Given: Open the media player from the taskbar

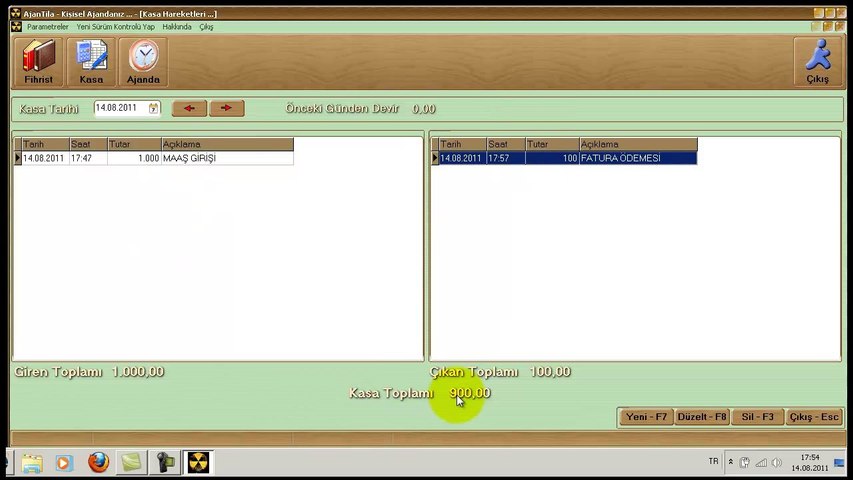Looking at the screenshot, I should (x=64, y=463).
